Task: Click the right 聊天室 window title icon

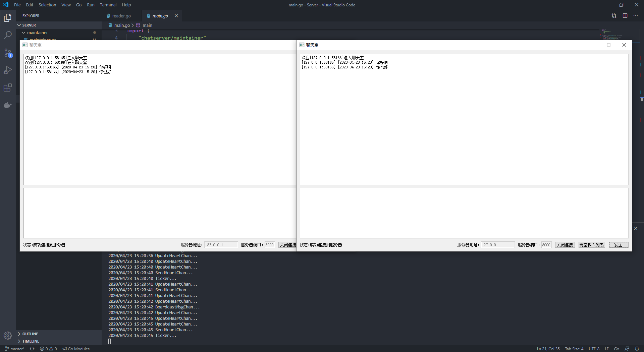Action: click(302, 45)
